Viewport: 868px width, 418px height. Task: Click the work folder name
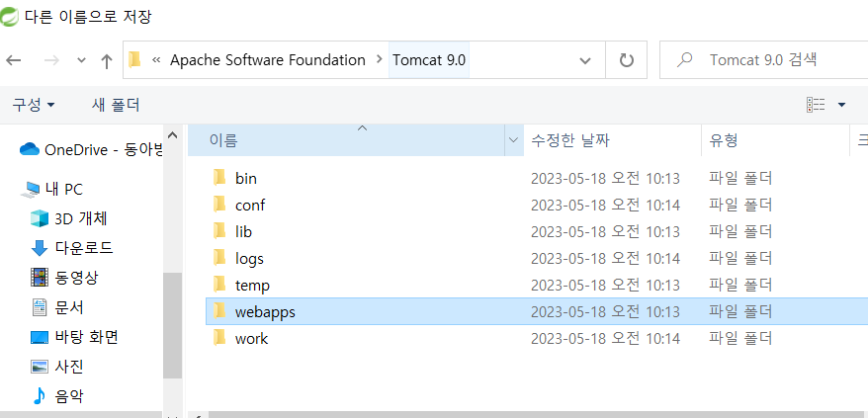251,338
